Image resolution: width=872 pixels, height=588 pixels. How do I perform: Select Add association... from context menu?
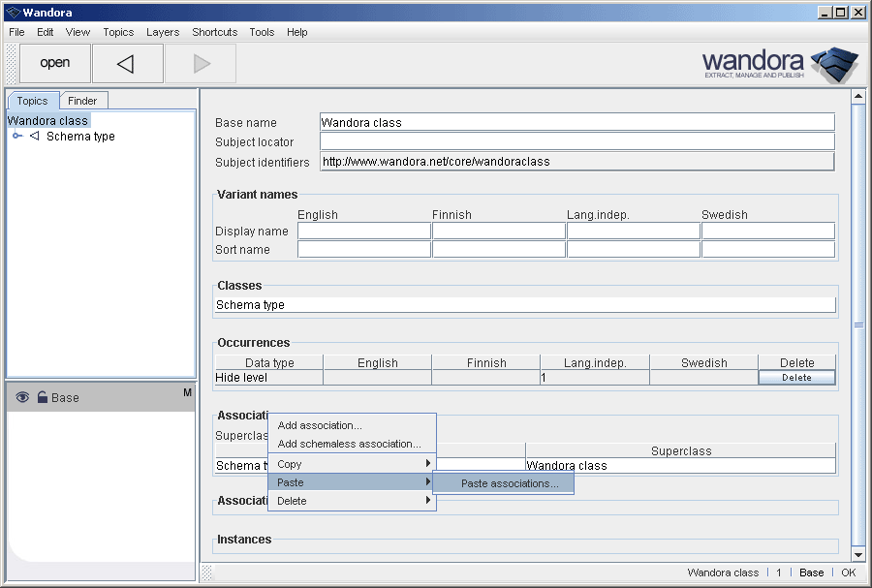point(320,425)
